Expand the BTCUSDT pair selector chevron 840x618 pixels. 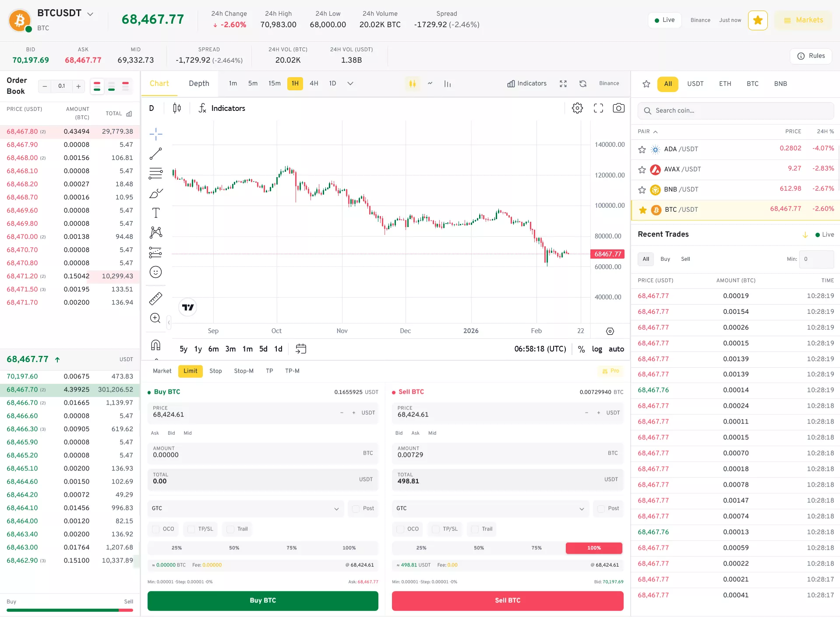90,14
